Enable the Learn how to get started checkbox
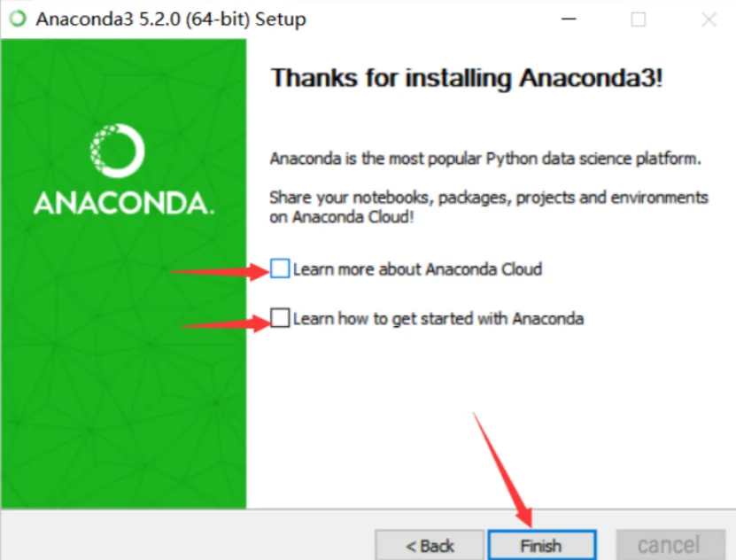 coord(280,318)
